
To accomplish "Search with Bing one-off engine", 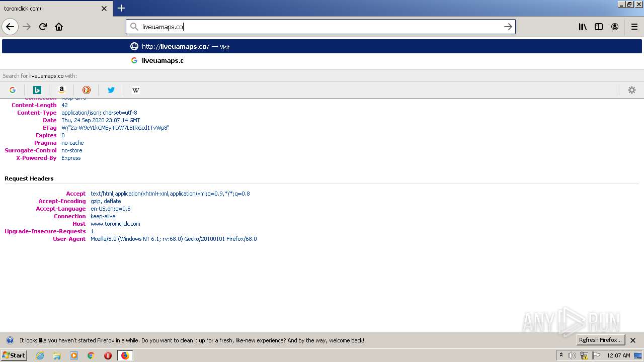I will (x=37, y=90).
